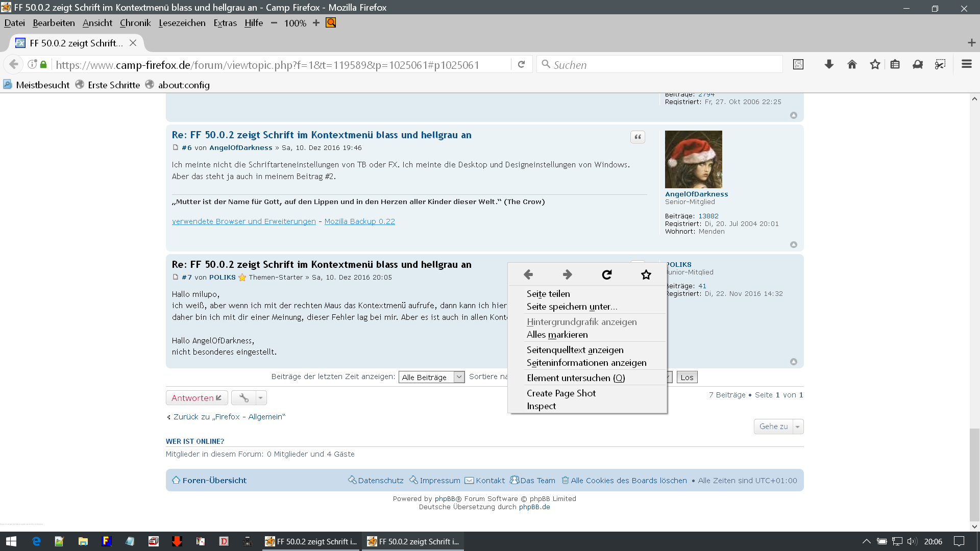Click the zoom-in plus icon in menu bar
The image size is (980, 551).
316,23
